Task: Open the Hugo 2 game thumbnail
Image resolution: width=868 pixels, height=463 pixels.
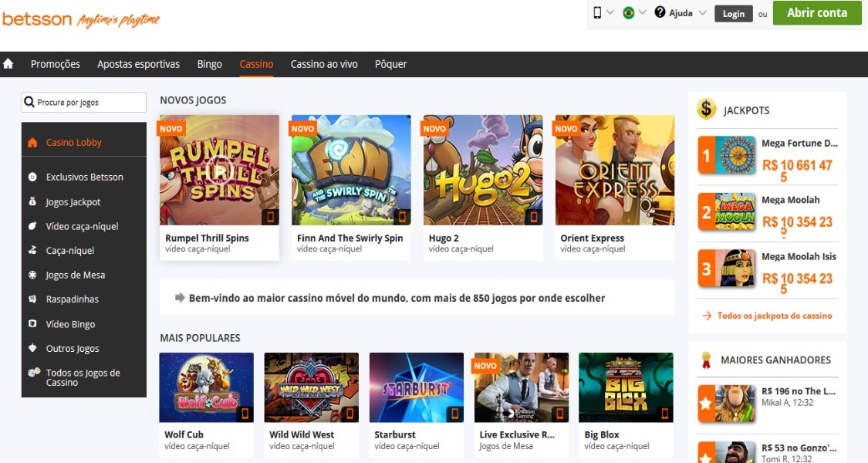Action: [x=483, y=170]
